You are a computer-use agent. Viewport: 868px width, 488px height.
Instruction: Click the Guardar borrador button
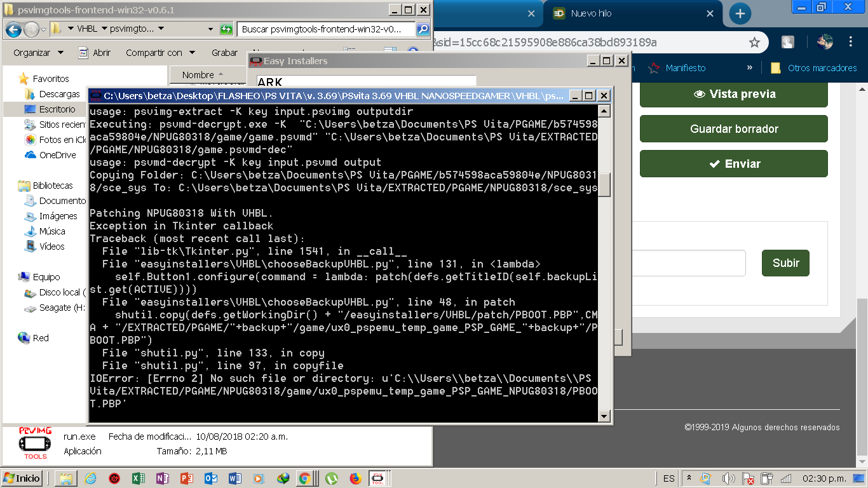[734, 129]
